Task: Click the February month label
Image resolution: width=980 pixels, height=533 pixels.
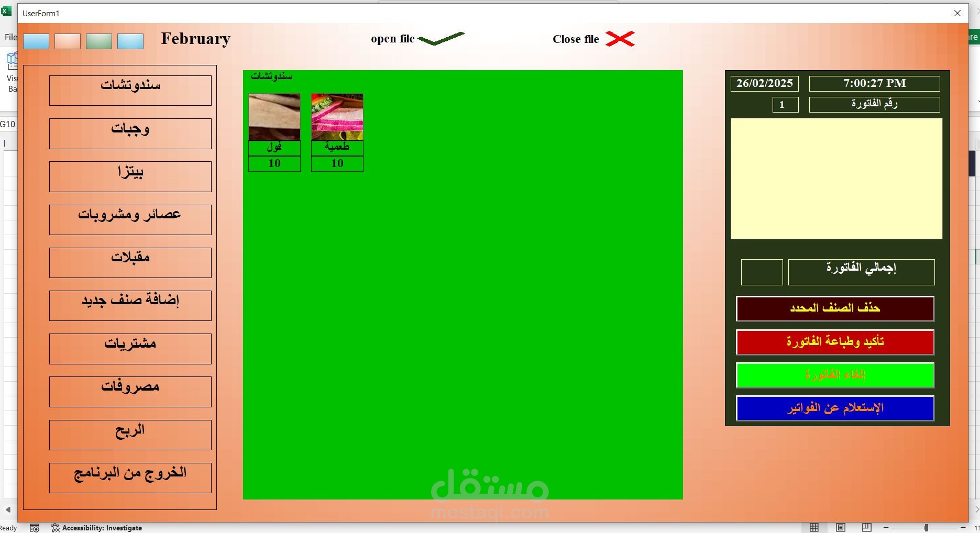Action: click(196, 39)
